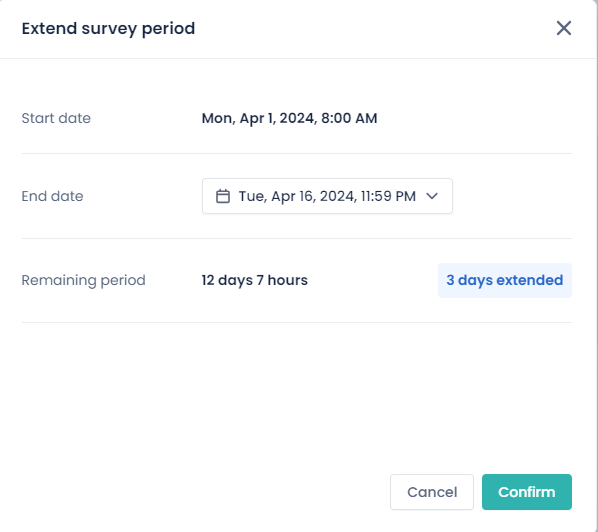598x532 pixels.
Task: Close the Extend survey period dialog
Action: [564, 28]
